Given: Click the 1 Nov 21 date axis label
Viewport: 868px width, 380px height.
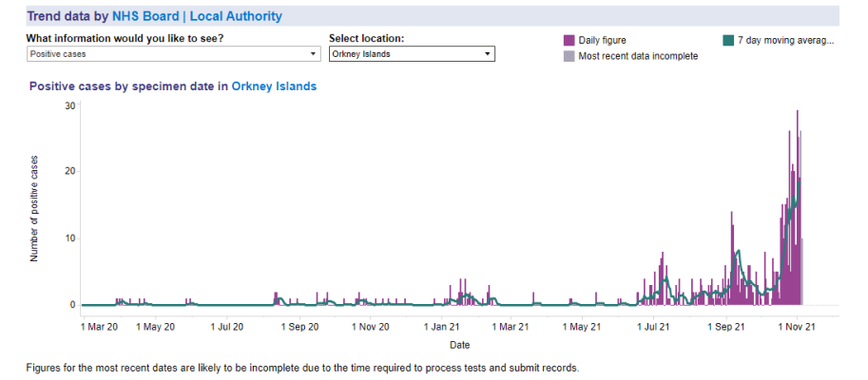Looking at the screenshot, I should pos(798,327).
